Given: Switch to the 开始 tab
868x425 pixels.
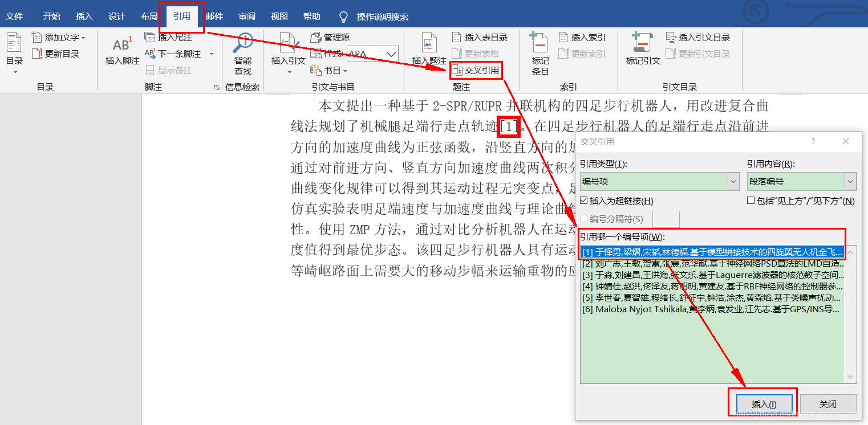Looking at the screenshot, I should [51, 17].
